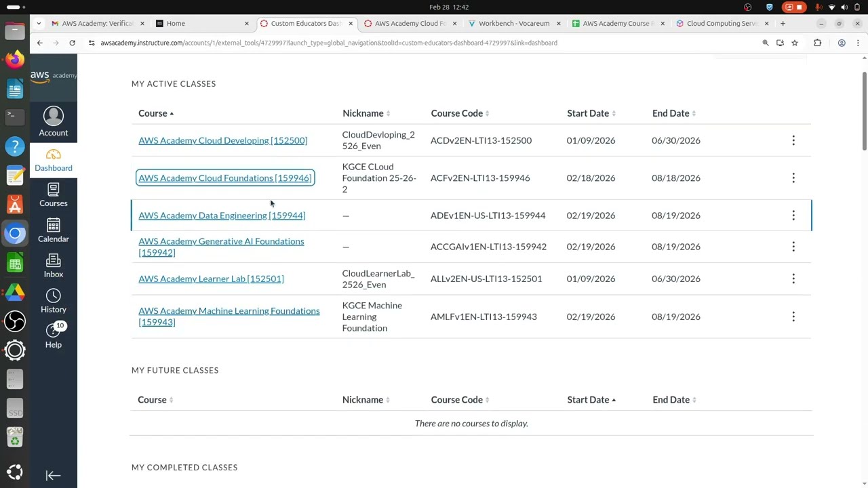Sort future classes by Start Date
This screenshot has height=488, width=868.
click(591, 400)
